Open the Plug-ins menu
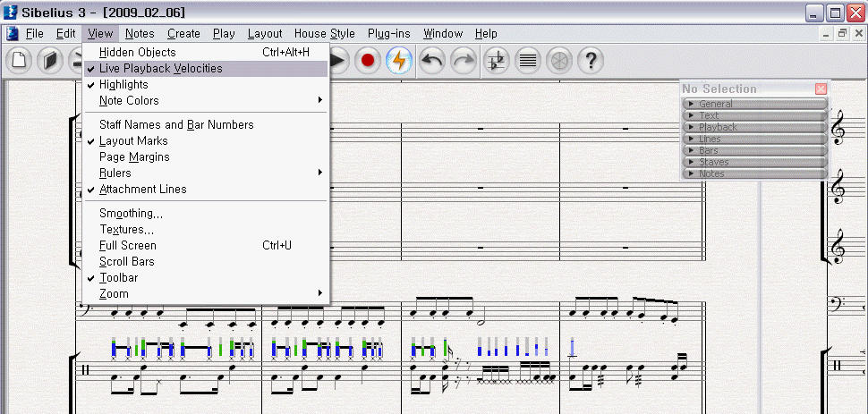The image size is (868, 414). click(389, 34)
